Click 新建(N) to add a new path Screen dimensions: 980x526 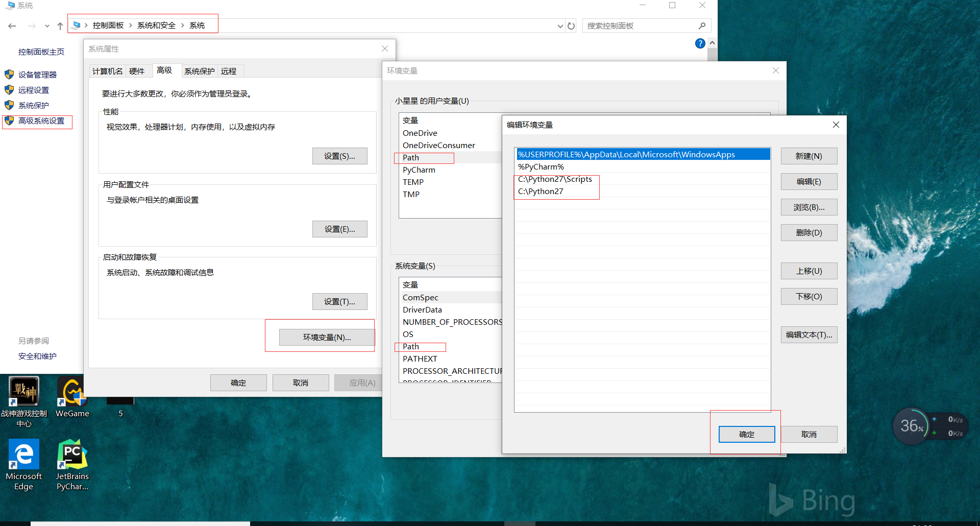click(x=808, y=156)
